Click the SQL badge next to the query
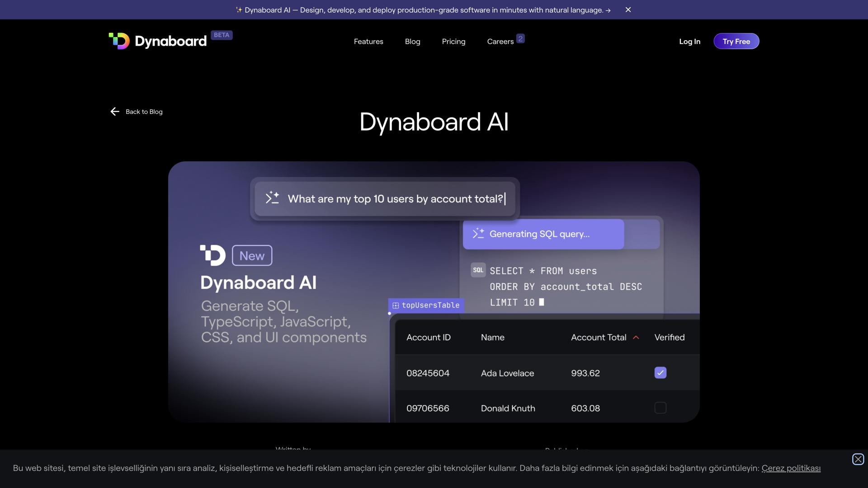868x488 pixels. 478,270
